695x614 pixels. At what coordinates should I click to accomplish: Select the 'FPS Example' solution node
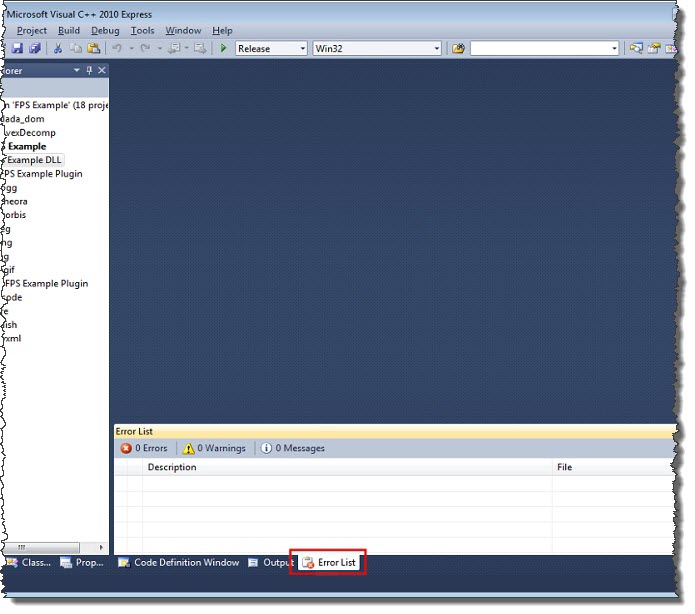tap(54, 105)
